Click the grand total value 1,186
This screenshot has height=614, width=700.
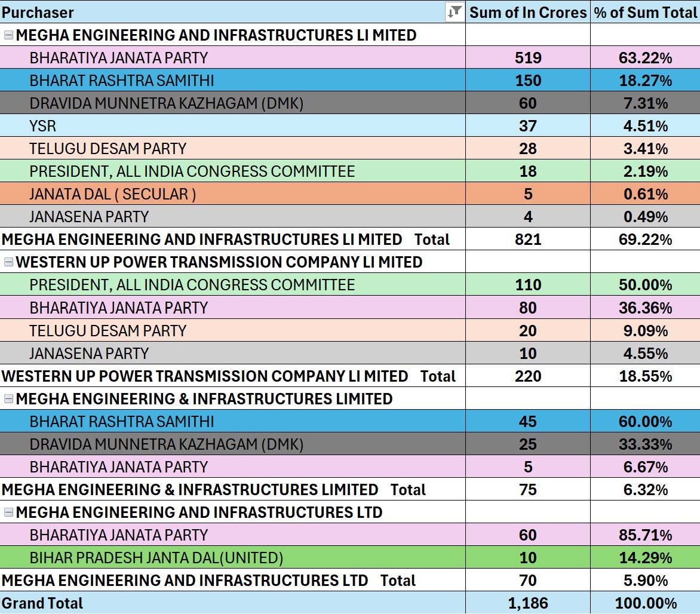(527, 603)
